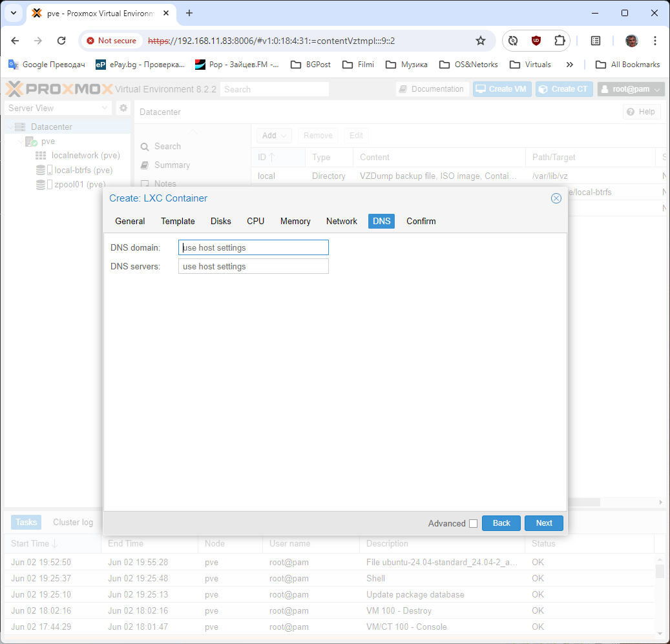Open the Help button
This screenshot has height=644, width=670.
pyautogui.click(x=642, y=112)
